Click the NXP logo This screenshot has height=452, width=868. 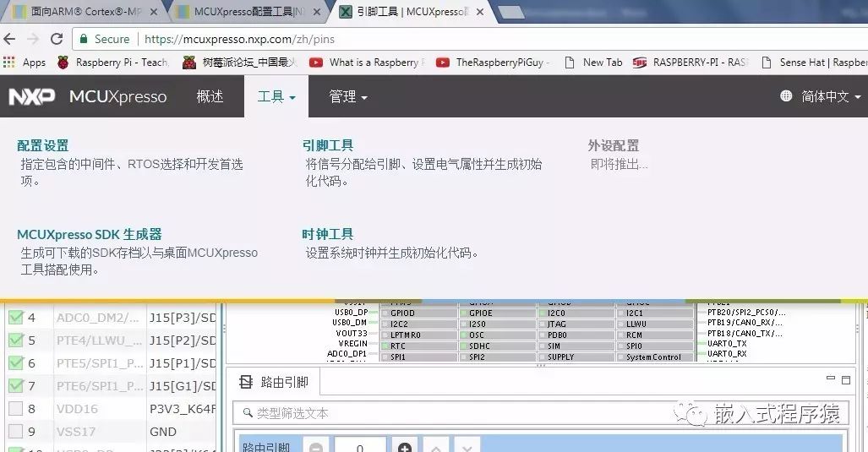[x=31, y=96]
